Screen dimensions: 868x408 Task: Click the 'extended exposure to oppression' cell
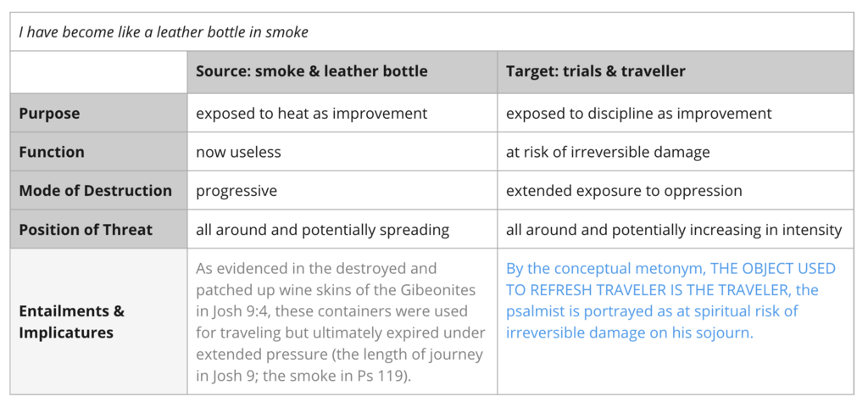pos(623,191)
